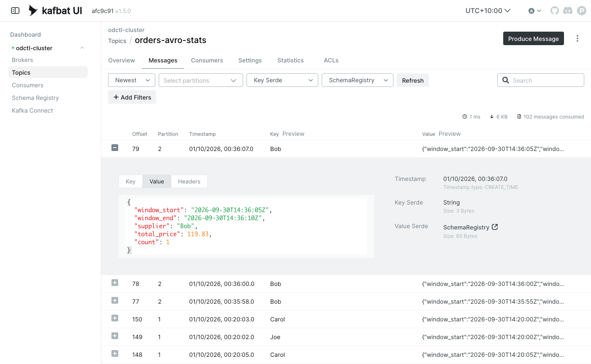Collapse the odctl-cluster sidebar section
This screenshot has width=591, height=364.
click(x=82, y=48)
